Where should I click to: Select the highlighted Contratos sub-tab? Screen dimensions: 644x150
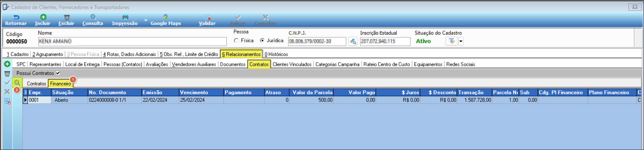point(259,64)
